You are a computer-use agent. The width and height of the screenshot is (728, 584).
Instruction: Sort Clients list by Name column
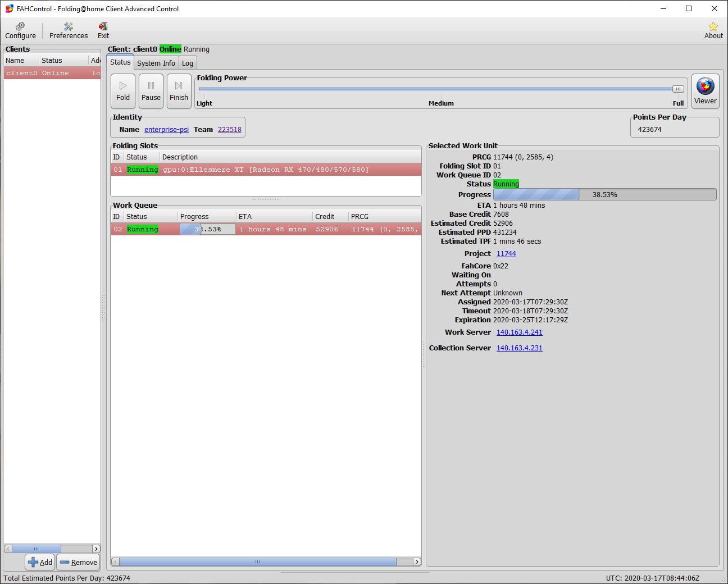(21, 61)
